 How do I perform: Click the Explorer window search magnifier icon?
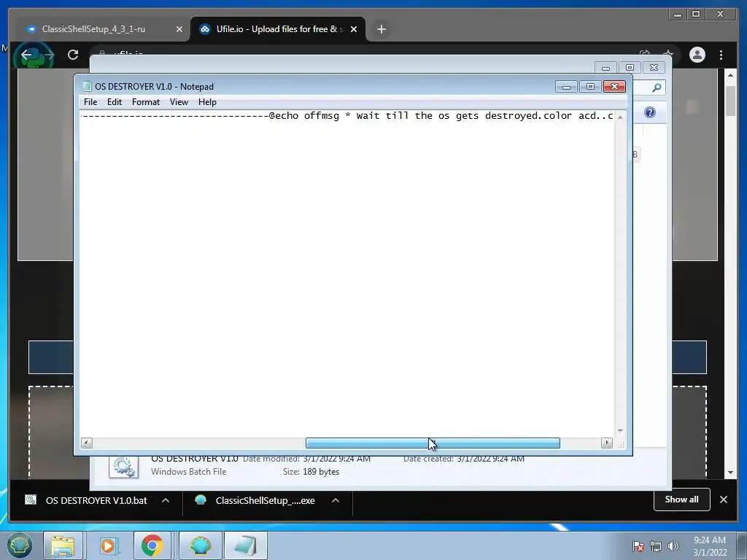[x=657, y=87]
